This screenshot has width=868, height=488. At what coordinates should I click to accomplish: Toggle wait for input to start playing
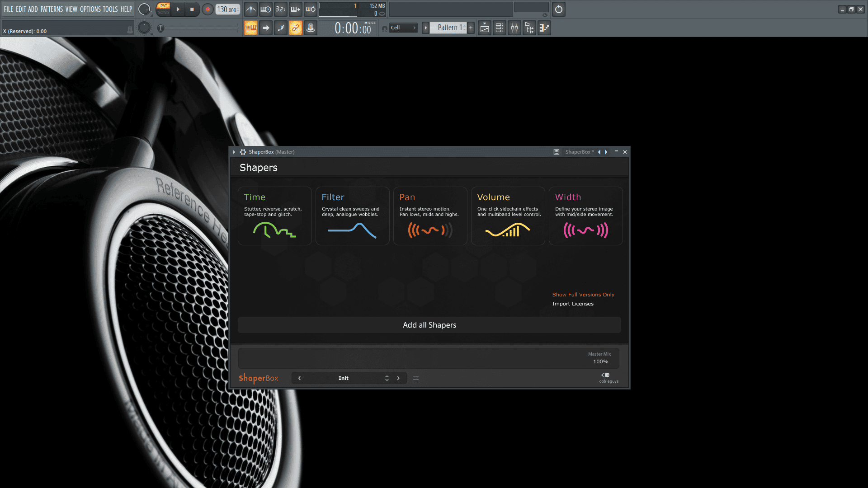(266, 9)
